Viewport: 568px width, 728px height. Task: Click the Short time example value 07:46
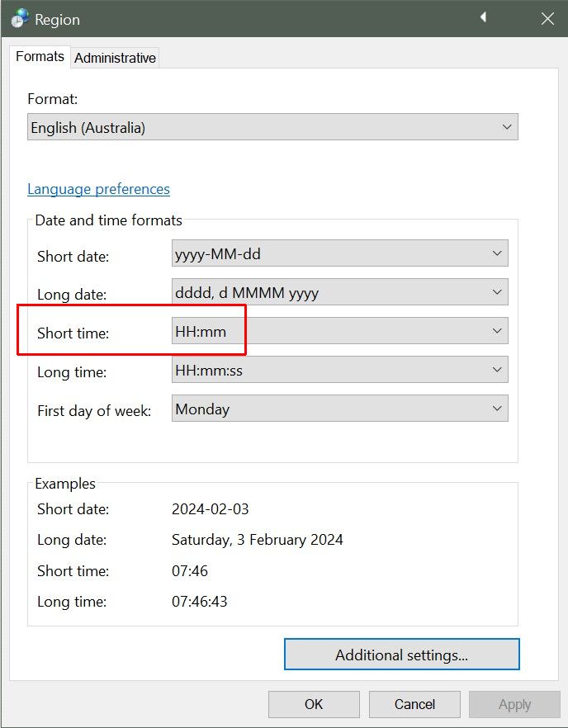coord(190,571)
